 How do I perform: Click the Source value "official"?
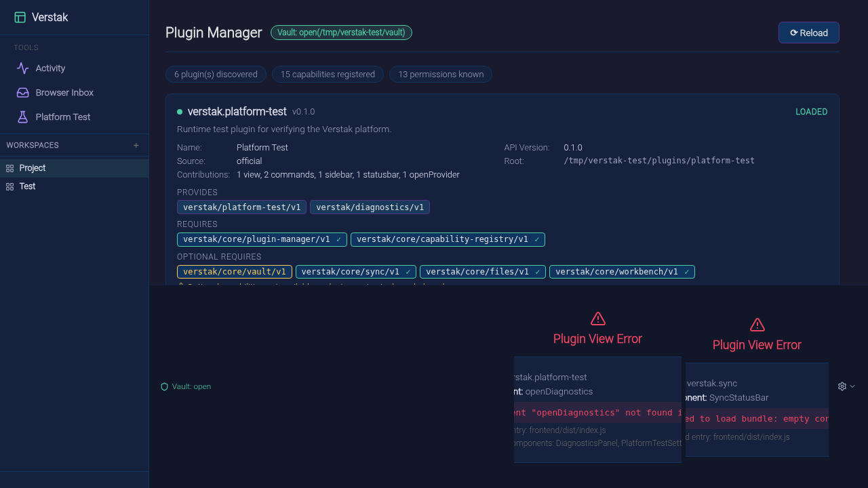coord(250,161)
